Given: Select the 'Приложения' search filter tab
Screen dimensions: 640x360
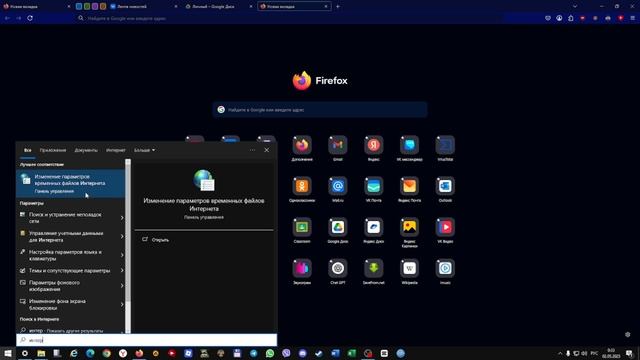Looking at the screenshot, I should pyautogui.click(x=53, y=150).
